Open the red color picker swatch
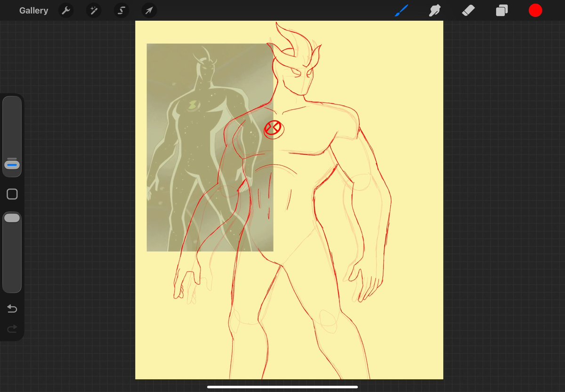The width and height of the screenshot is (565, 392). (535, 10)
